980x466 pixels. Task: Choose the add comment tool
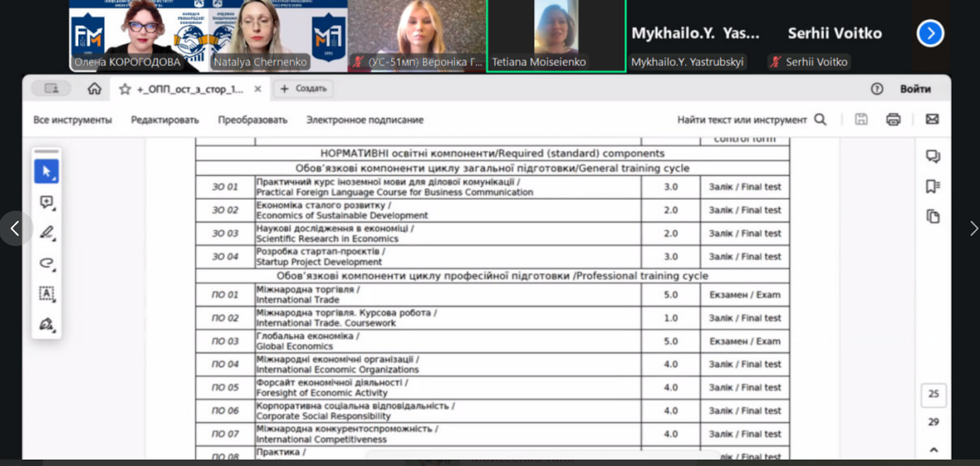pos(47,202)
